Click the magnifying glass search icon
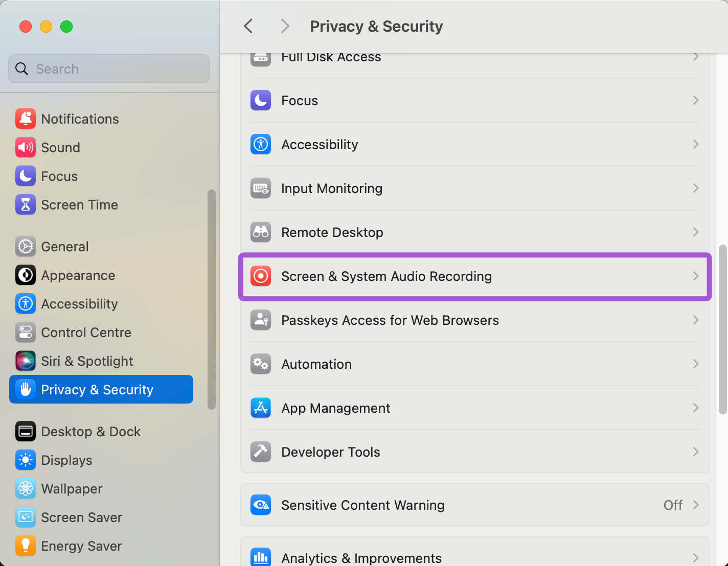Viewport: 728px width, 566px height. 21,68
